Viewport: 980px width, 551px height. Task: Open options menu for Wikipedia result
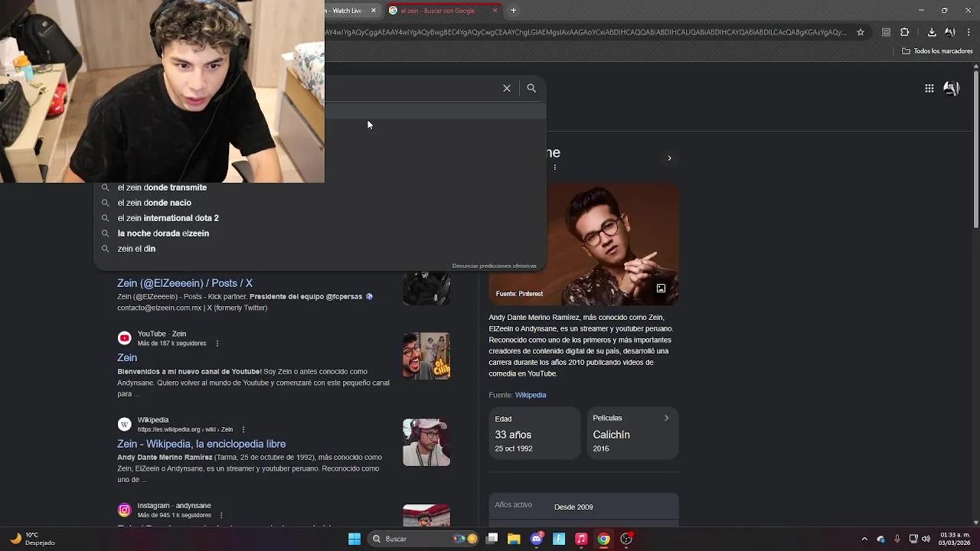tap(243, 429)
